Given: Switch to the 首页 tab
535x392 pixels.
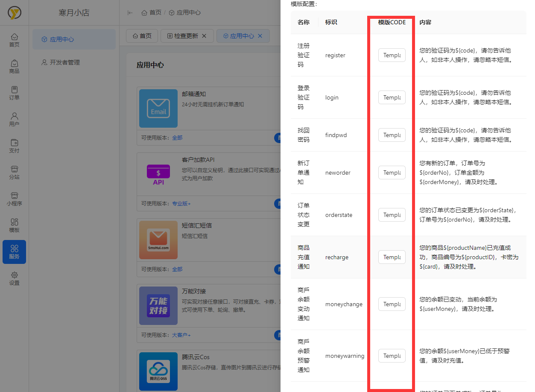Looking at the screenshot, I should pos(142,36).
